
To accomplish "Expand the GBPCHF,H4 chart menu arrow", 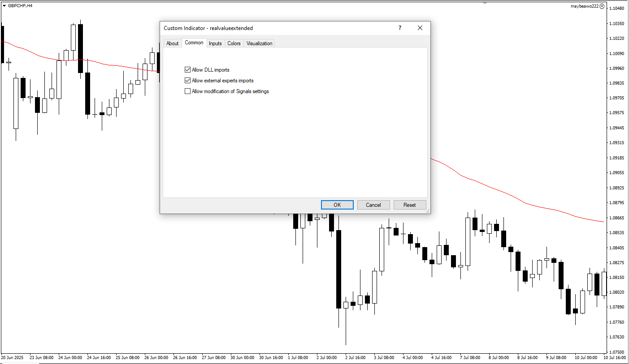I will (4, 6).
